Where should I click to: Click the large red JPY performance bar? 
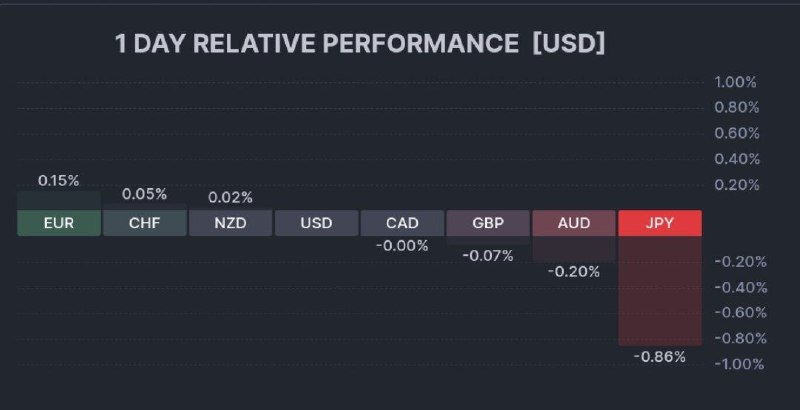click(660, 290)
